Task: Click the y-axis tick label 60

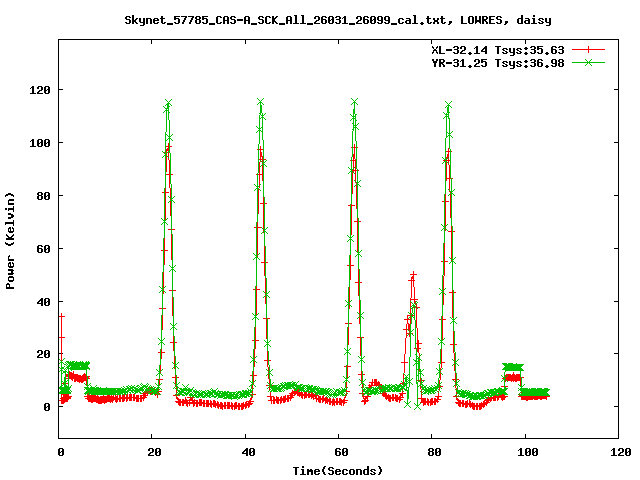Action: click(43, 249)
